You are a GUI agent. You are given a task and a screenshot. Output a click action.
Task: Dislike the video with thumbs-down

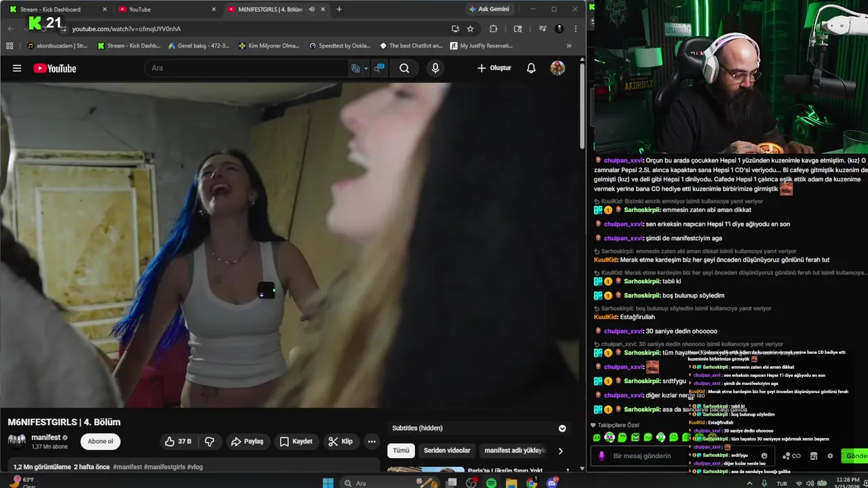[x=210, y=441]
